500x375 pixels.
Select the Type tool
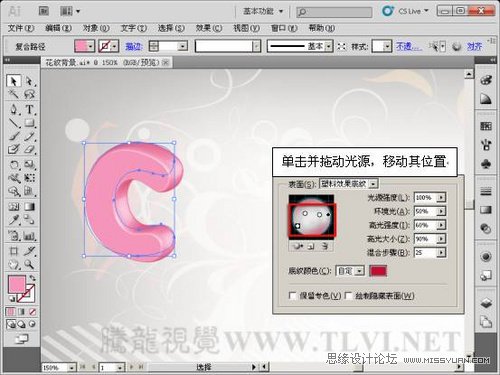pyautogui.click(x=29, y=109)
